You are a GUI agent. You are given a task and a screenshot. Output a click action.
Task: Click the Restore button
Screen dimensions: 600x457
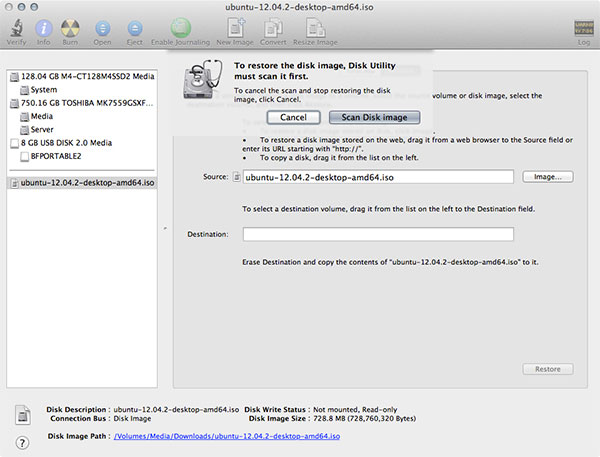[x=548, y=369]
